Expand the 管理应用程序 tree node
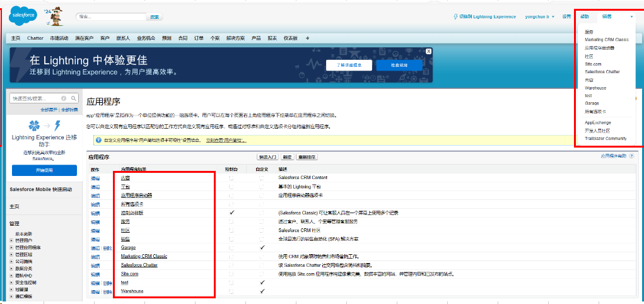This screenshot has width=644, height=304. pos(11,247)
